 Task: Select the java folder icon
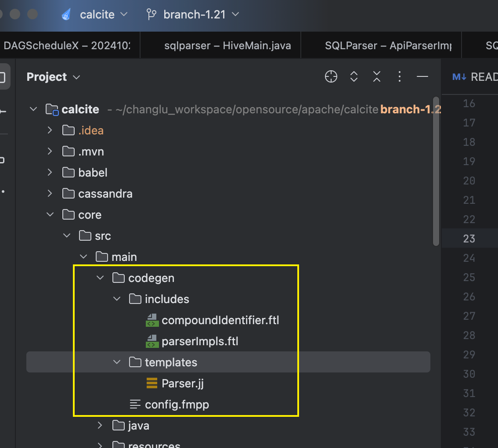pyautogui.click(x=119, y=426)
